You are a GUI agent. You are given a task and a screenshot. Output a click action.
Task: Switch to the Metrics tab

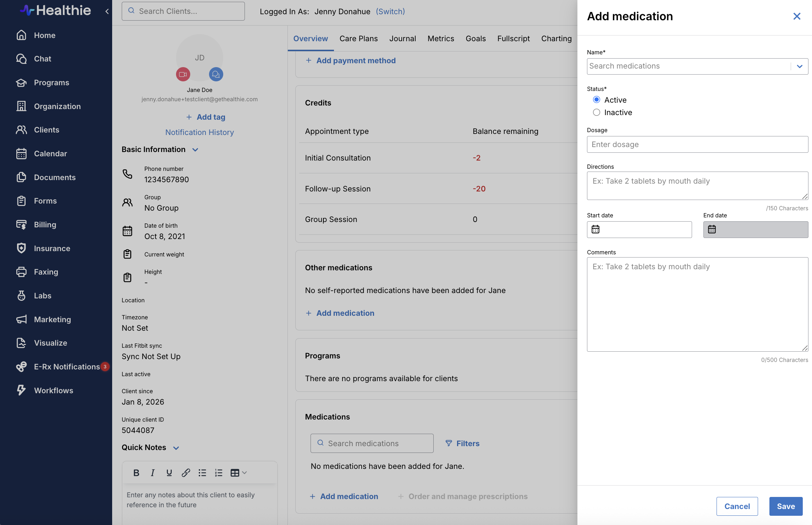(x=440, y=38)
